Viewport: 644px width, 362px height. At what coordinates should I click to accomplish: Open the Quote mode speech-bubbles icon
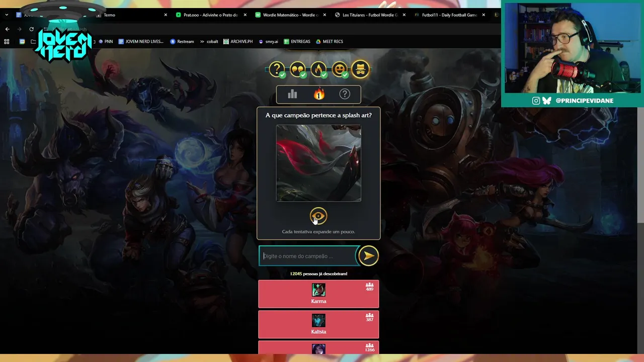[298, 69]
